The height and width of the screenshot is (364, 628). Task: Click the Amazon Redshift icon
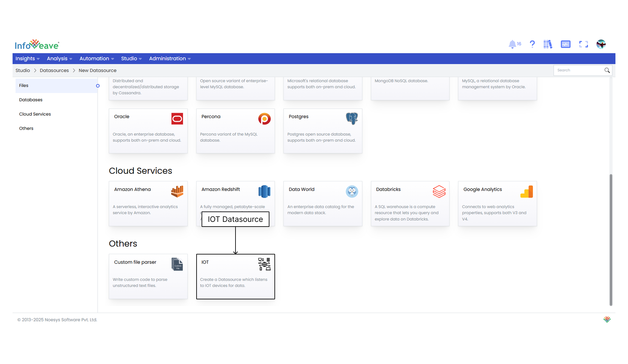click(264, 191)
